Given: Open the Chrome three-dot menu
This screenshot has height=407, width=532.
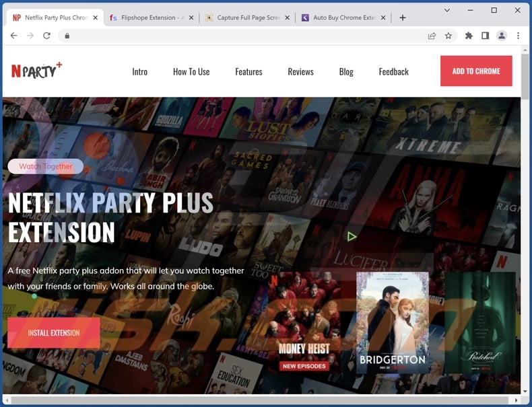Looking at the screenshot, I should point(518,36).
